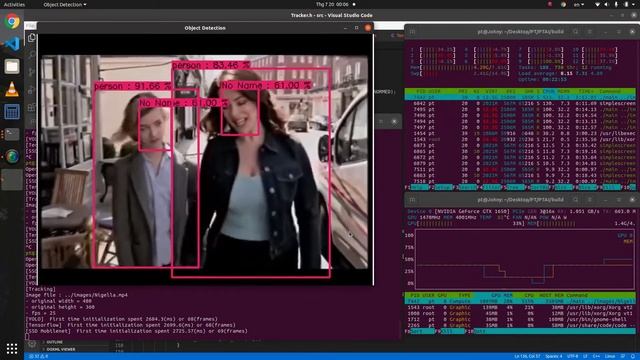Viewport: 640px width, 360px height.
Task: Open the File menu in VS Code
Action: tap(31, 26)
